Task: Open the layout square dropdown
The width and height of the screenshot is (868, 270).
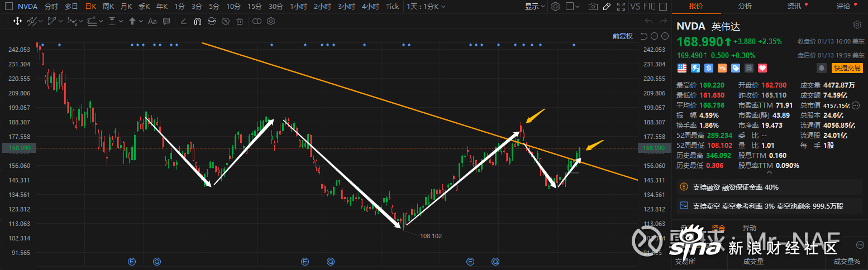Action: click(x=573, y=7)
